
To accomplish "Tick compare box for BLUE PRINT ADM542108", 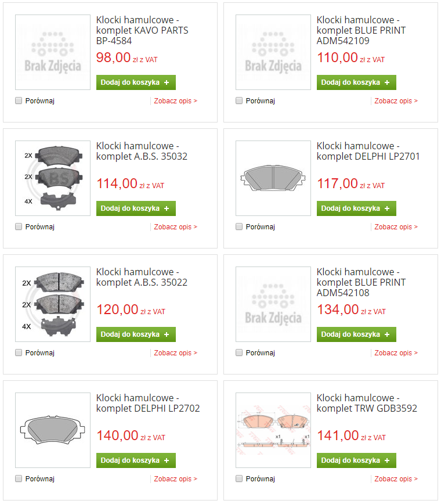I will click(x=239, y=352).
